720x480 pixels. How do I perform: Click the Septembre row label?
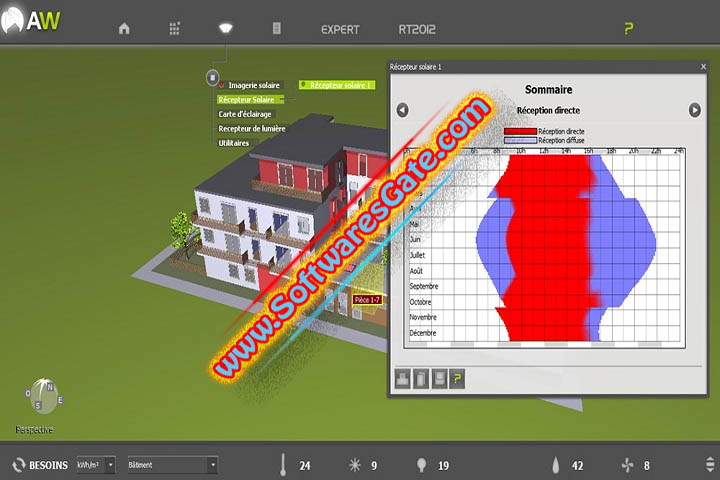pyautogui.click(x=424, y=286)
